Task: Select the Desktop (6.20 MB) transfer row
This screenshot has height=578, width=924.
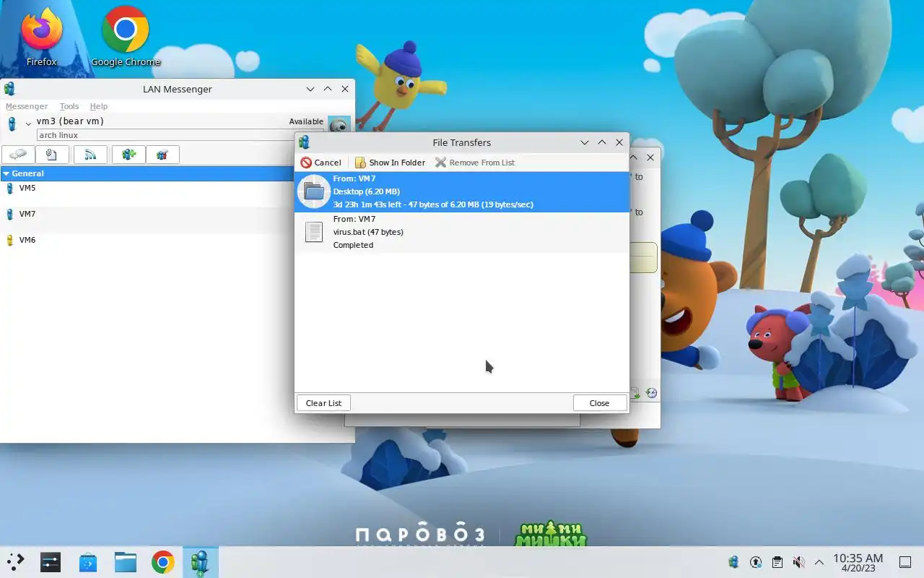Action: pyautogui.click(x=461, y=192)
